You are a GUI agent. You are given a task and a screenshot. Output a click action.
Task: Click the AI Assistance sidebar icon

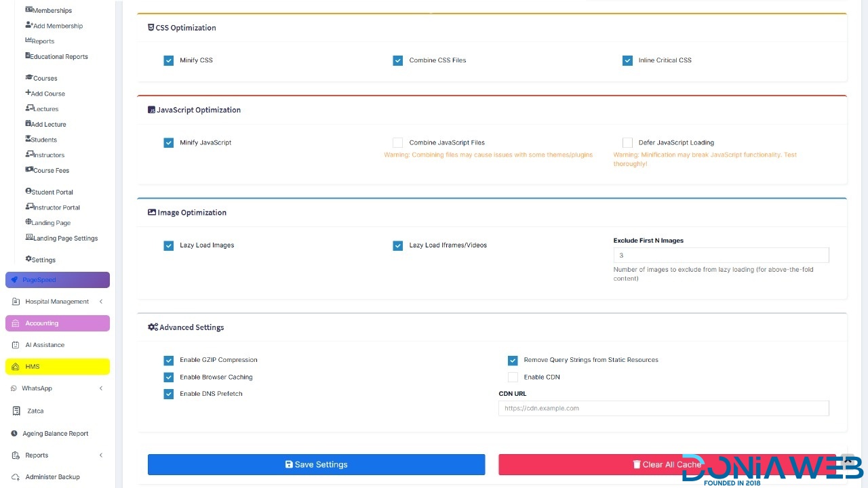(x=15, y=345)
